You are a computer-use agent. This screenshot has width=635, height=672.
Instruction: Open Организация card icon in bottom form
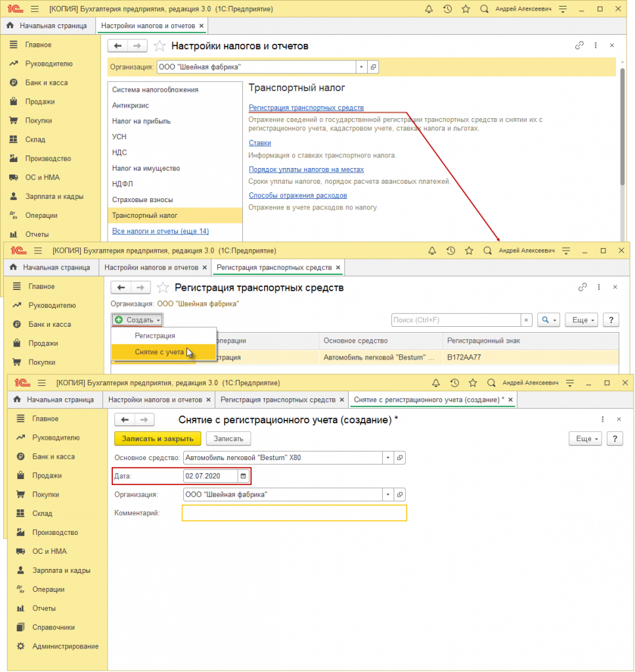(400, 495)
